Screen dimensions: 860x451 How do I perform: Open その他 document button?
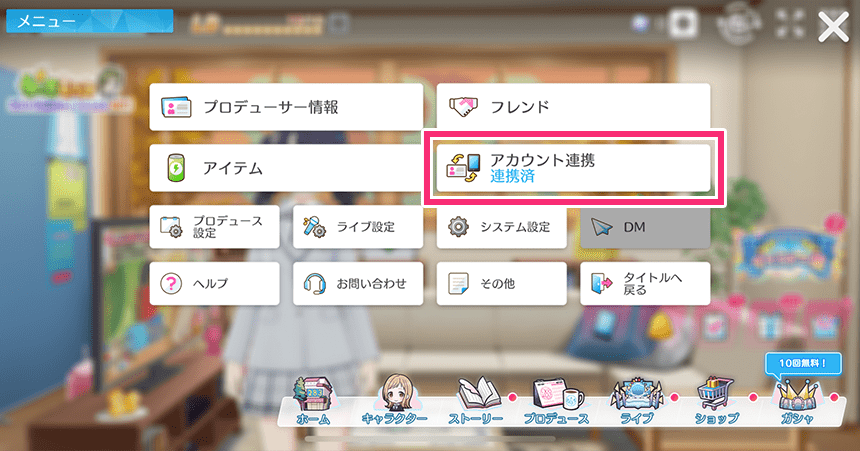click(501, 284)
